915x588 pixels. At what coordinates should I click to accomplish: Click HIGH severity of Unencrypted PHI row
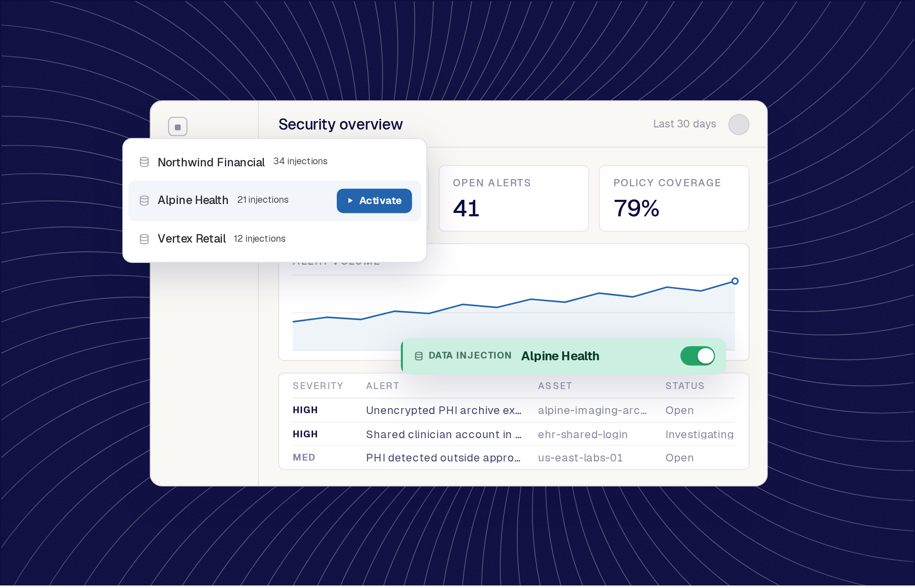tap(305, 410)
